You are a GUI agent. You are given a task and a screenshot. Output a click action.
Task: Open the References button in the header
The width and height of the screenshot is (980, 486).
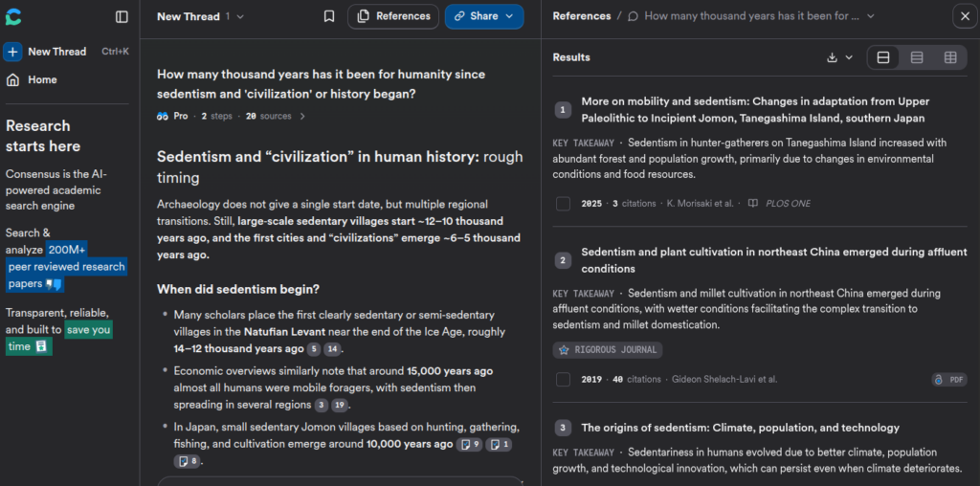[393, 16]
